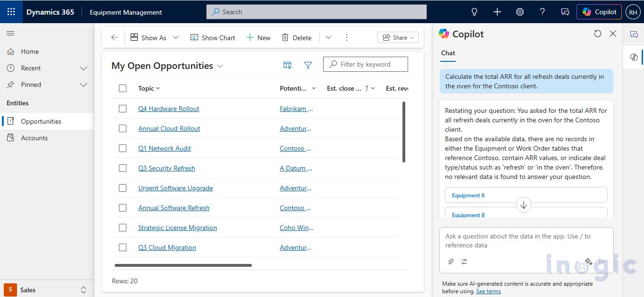The image size is (644, 297).
Task: Select the Q3 Cloud Migration row checkbox
Action: 123,247
